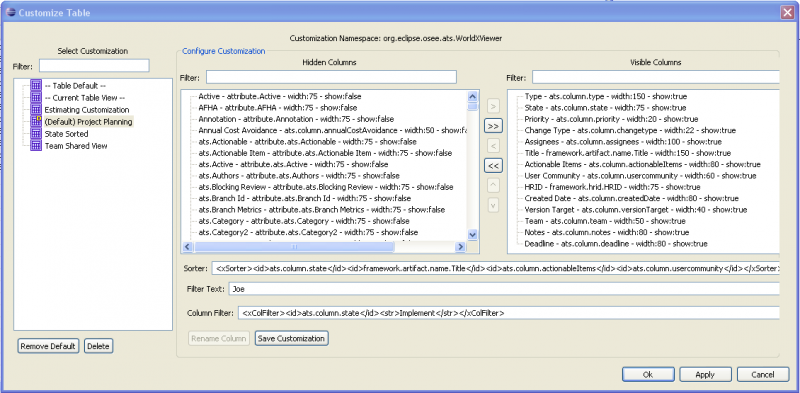The width and height of the screenshot is (800, 393).
Task: Close the Customize Table dialog
Action: 787,13
